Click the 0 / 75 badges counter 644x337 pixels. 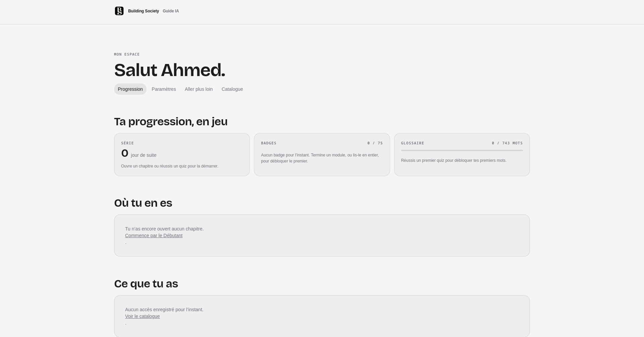[x=375, y=143]
